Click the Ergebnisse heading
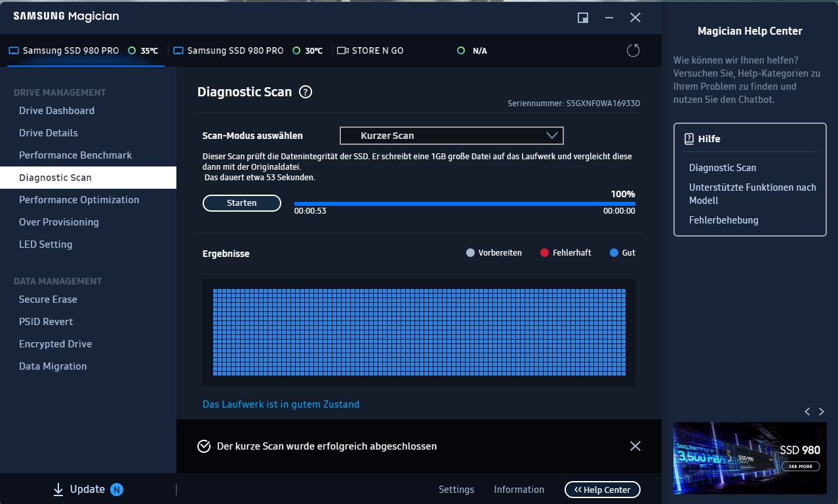 pos(226,254)
